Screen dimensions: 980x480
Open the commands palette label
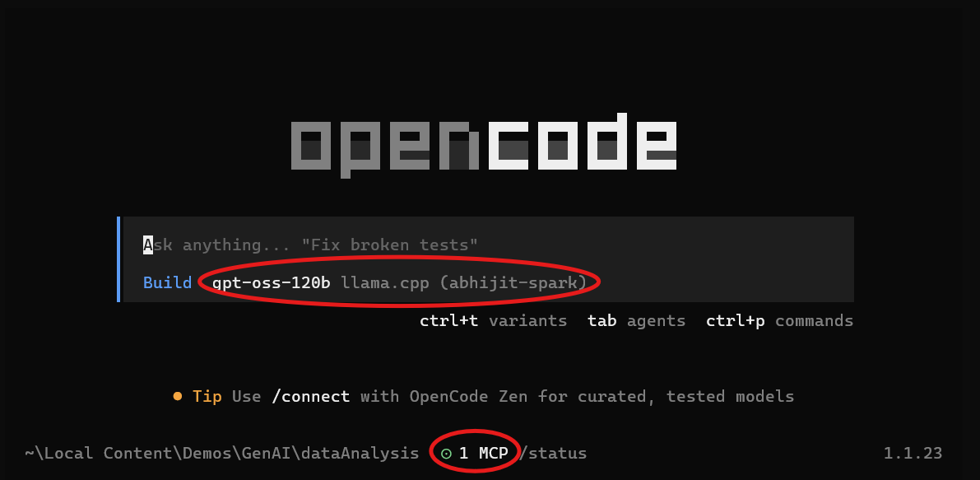pyautogui.click(x=815, y=321)
